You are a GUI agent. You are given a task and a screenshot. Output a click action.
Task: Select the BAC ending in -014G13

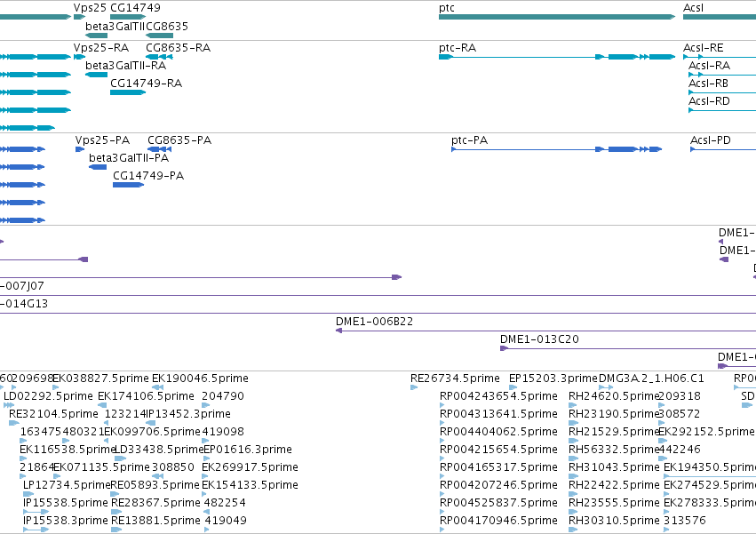[24, 304]
